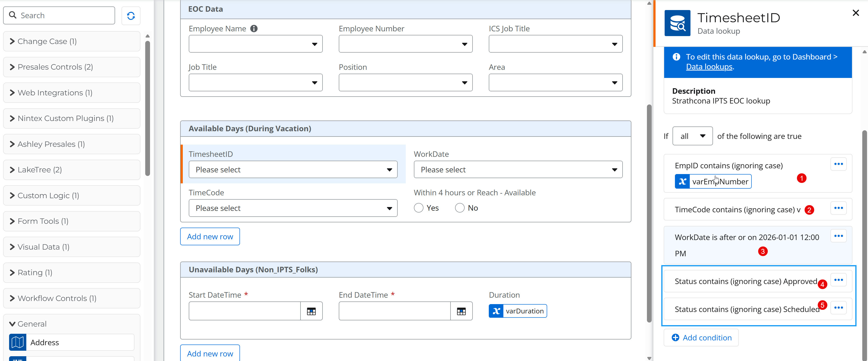The image size is (868, 361).
Task: Click the varDuration variable icon
Action: (496, 311)
